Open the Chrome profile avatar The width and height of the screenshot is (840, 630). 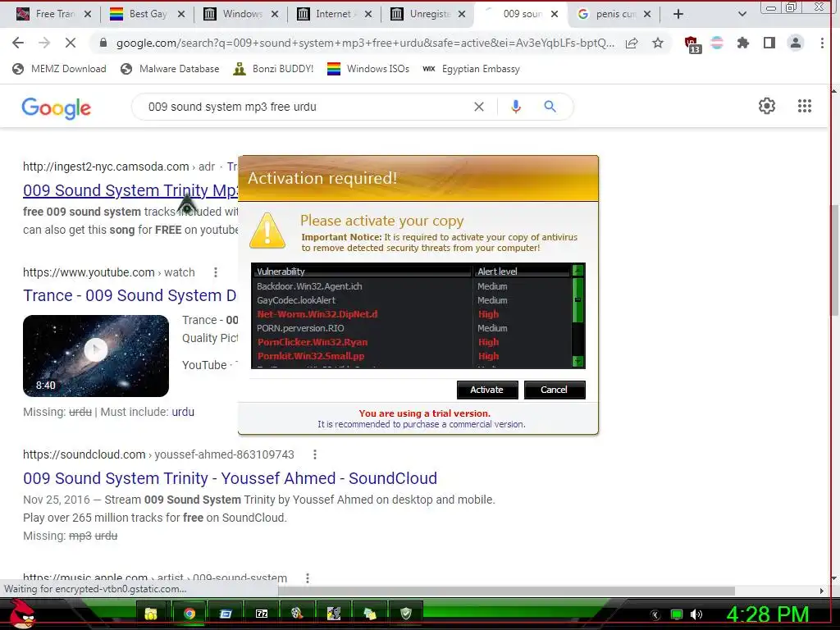coord(796,43)
